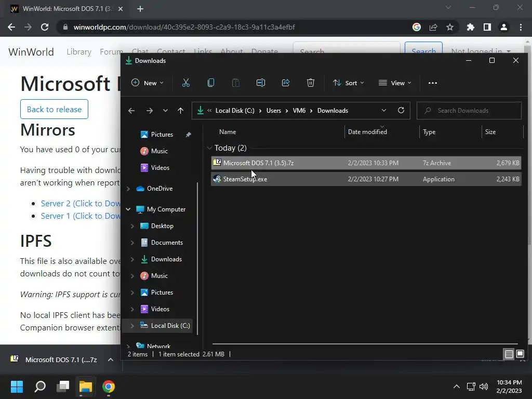Screen dimensions: 532x399
Task: Reload the WinWorld page in Chrome
Action: (45, 27)
